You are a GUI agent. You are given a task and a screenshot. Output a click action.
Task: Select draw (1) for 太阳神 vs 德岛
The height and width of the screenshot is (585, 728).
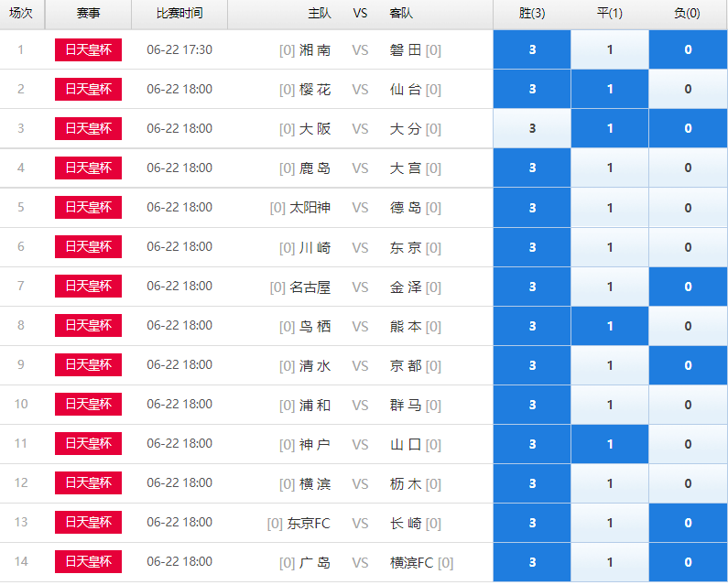610,208
